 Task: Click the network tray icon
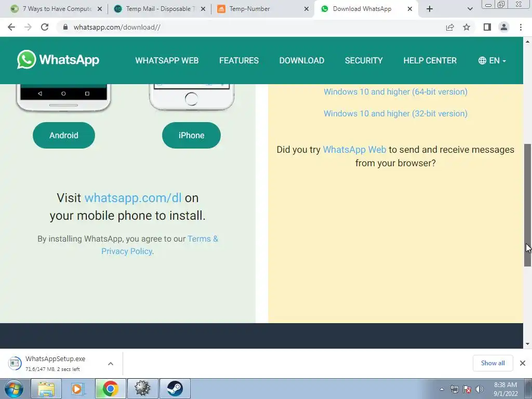point(454,389)
